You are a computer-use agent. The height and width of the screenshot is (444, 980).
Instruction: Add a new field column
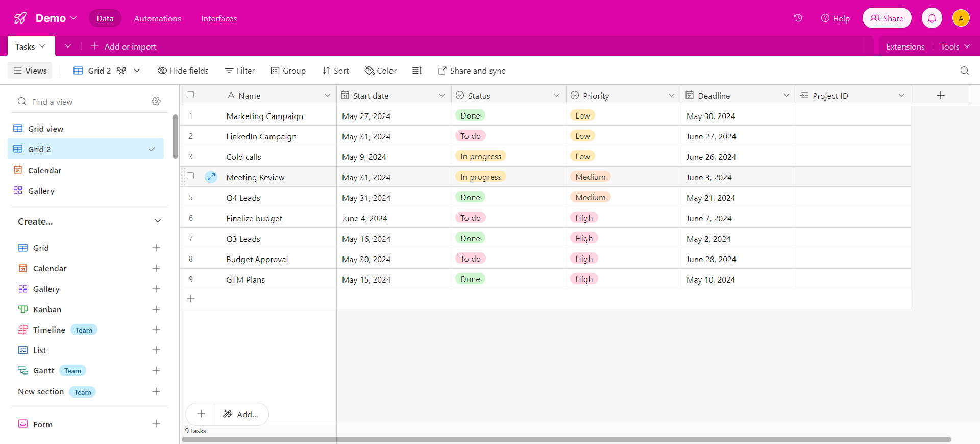941,95
